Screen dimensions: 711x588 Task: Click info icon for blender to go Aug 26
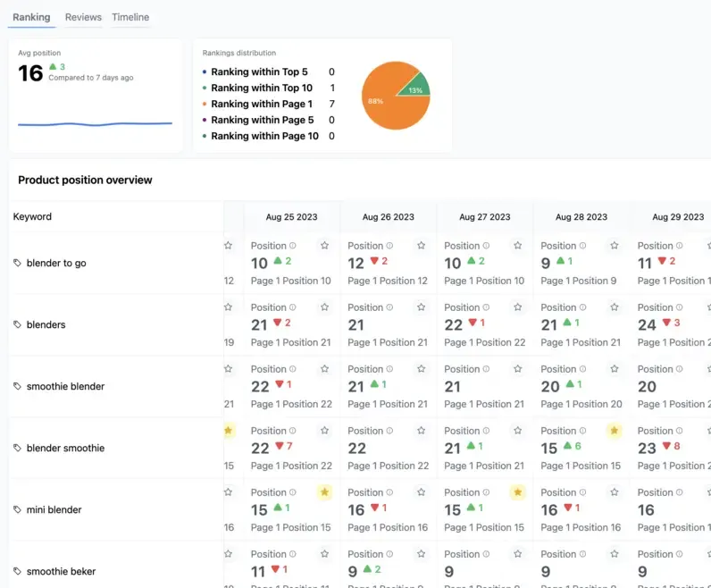point(389,246)
